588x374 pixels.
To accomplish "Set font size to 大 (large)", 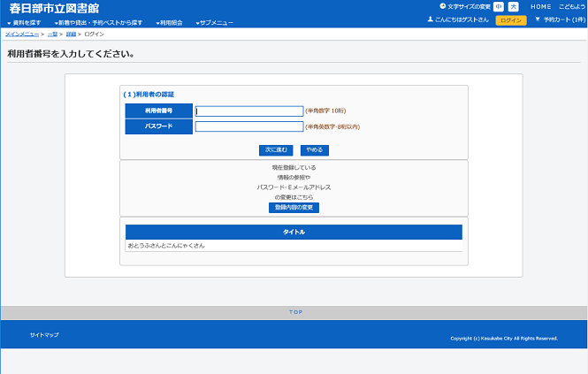I will (x=514, y=6).
